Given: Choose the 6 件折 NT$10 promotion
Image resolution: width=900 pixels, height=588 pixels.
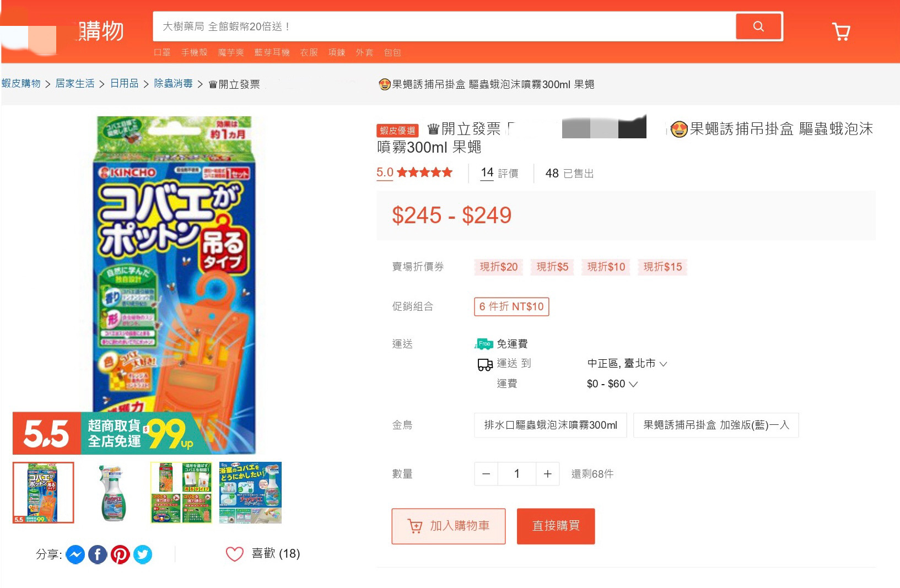Looking at the screenshot, I should coord(511,306).
